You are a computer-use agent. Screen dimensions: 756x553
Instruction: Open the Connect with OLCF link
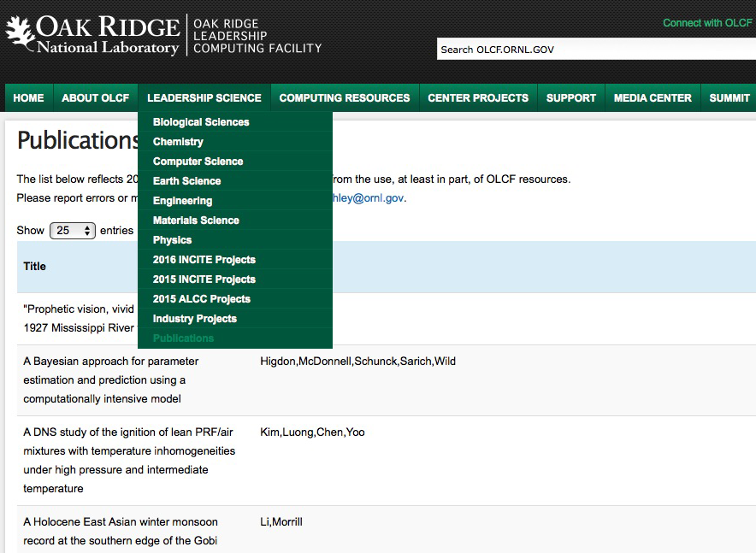click(707, 23)
